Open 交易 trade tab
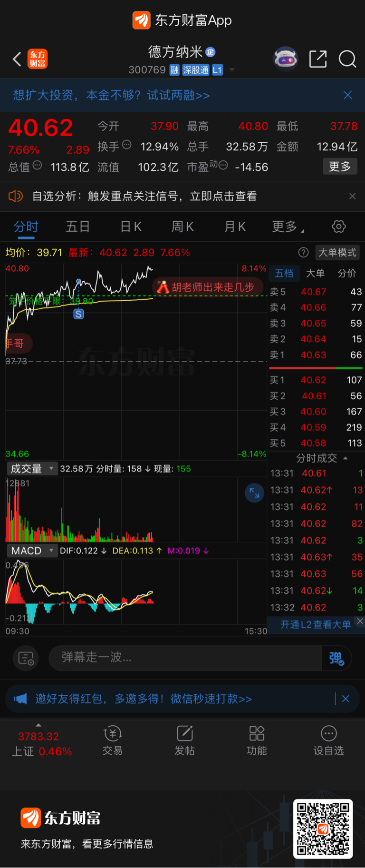365x868 pixels. pyautogui.click(x=113, y=741)
